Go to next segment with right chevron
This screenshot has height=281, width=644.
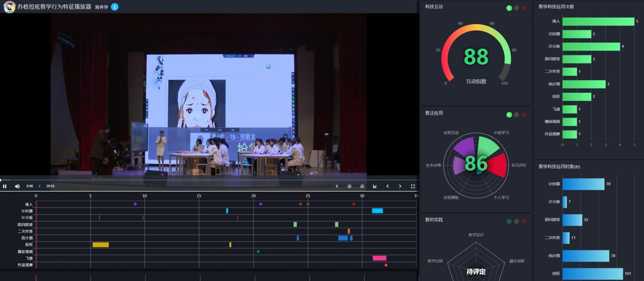click(400, 186)
